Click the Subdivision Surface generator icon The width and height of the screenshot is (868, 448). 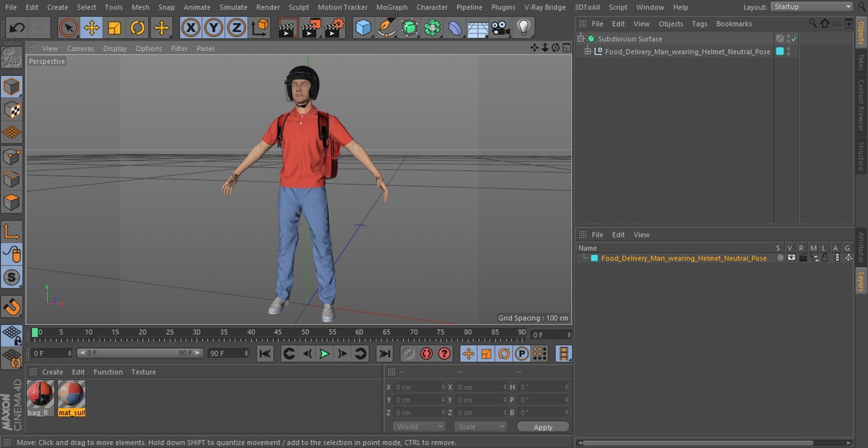[x=410, y=28]
